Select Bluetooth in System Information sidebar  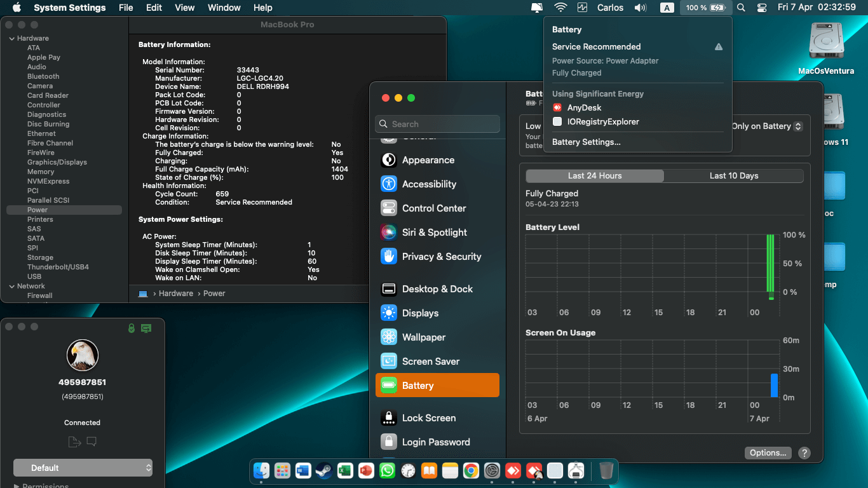(43, 76)
